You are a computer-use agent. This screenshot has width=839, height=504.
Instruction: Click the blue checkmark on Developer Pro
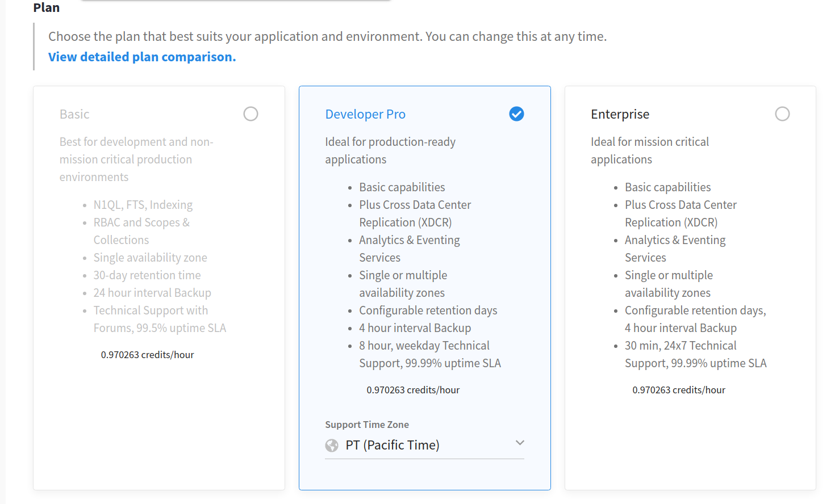(516, 114)
